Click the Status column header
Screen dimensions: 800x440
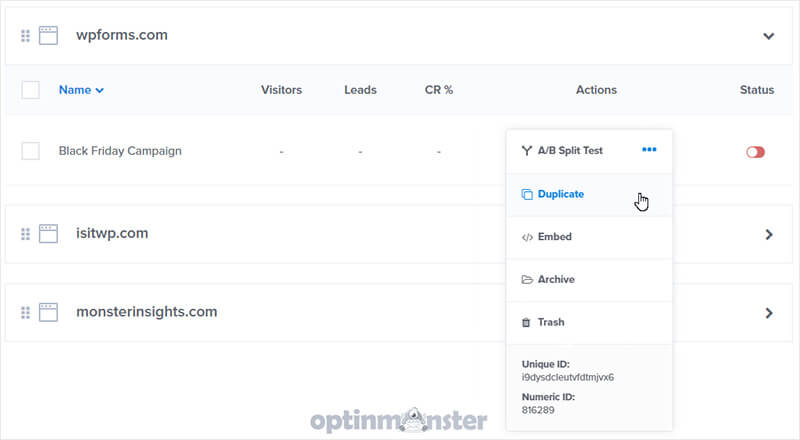point(757,90)
